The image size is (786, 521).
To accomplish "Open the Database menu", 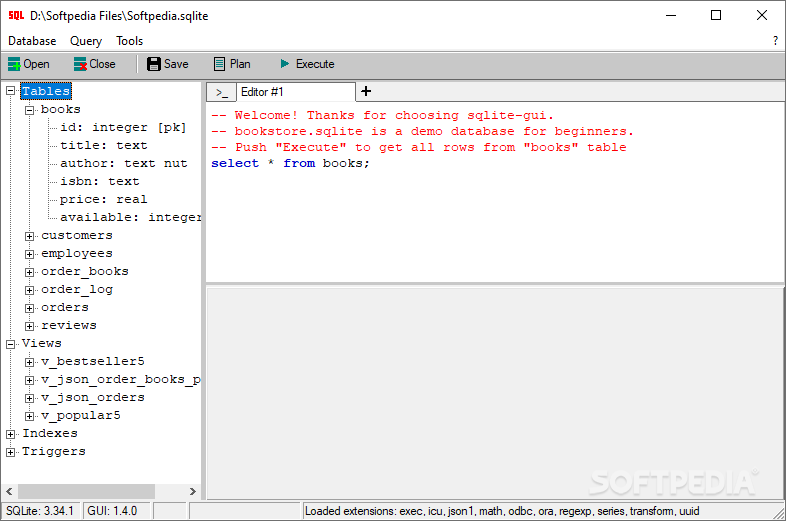I will [x=32, y=41].
